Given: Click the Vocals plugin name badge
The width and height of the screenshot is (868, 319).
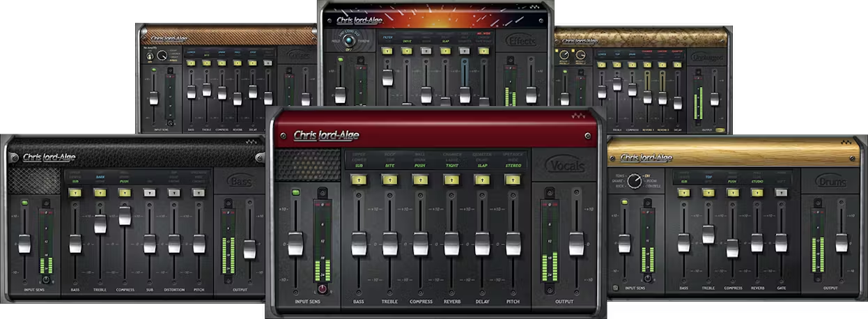Looking at the screenshot, I should pyautogui.click(x=566, y=165).
